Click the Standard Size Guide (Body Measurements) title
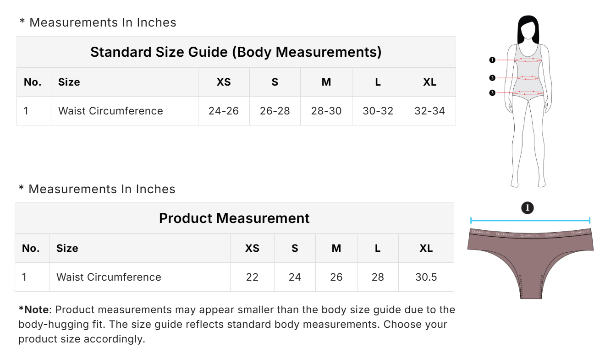 (236, 52)
